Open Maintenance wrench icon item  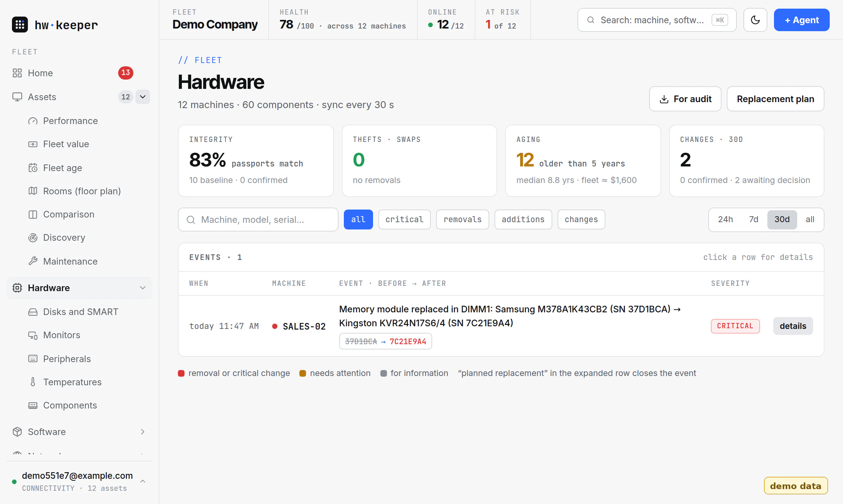tap(33, 261)
